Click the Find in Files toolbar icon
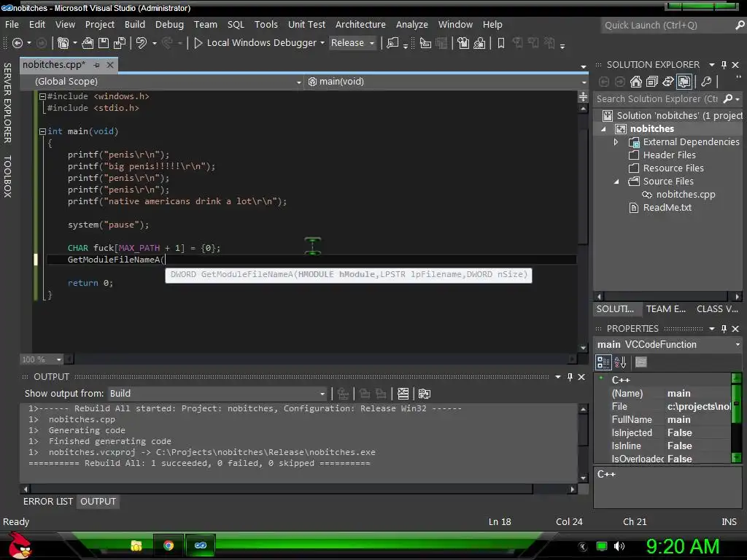This screenshot has width=747, height=560. (392, 43)
